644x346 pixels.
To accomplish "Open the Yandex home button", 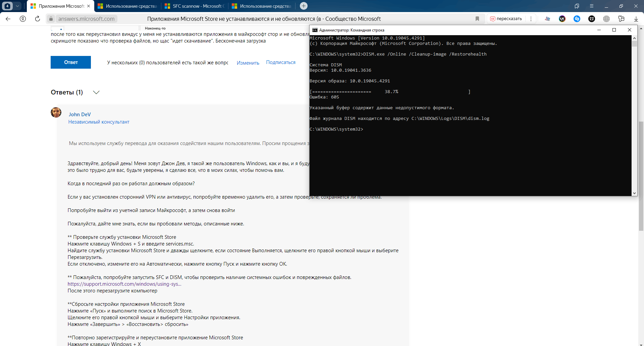I will point(23,19).
